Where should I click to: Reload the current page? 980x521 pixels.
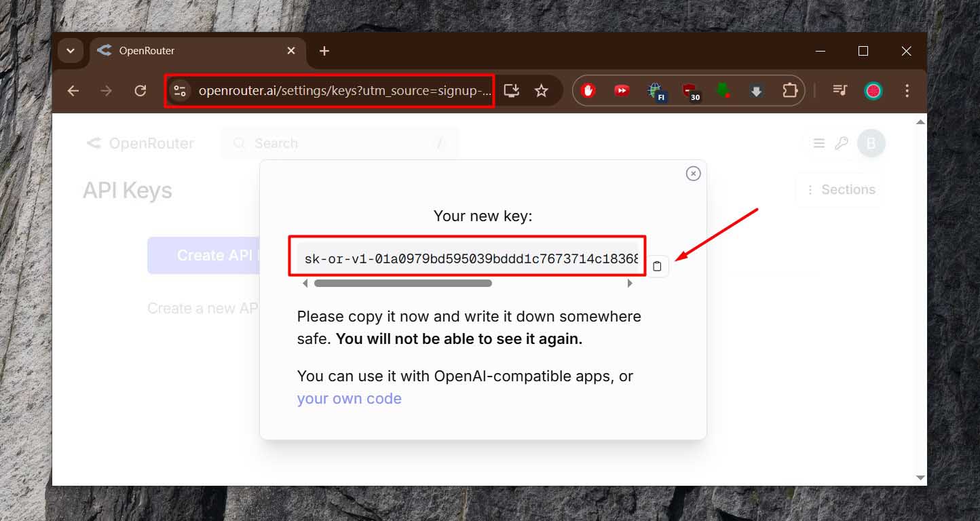[x=140, y=91]
